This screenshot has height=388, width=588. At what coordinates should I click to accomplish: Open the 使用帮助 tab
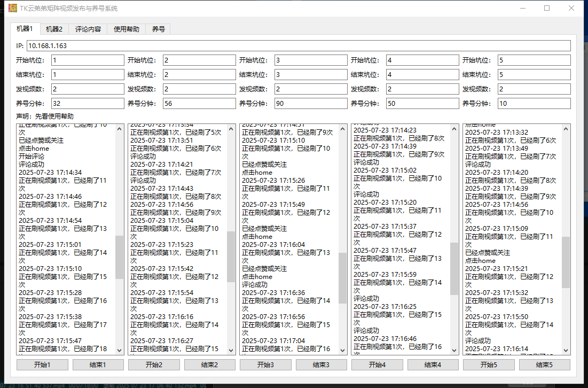click(127, 29)
